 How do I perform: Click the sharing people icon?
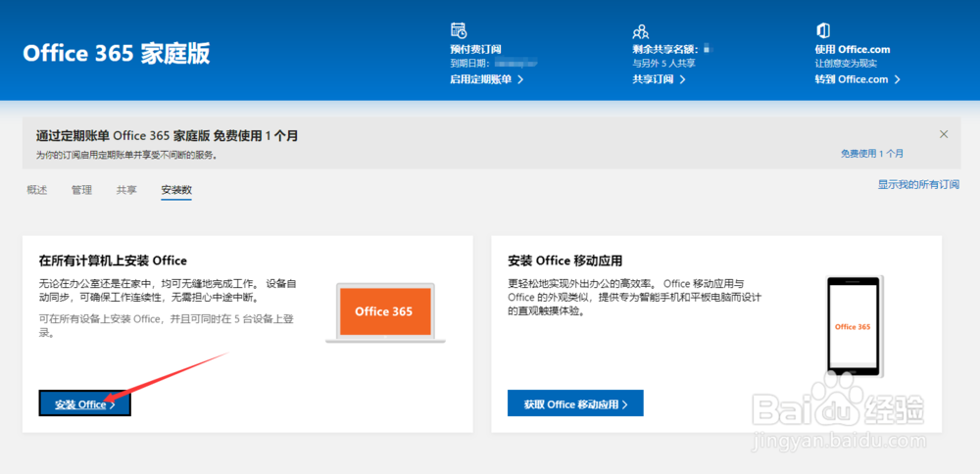tap(640, 30)
